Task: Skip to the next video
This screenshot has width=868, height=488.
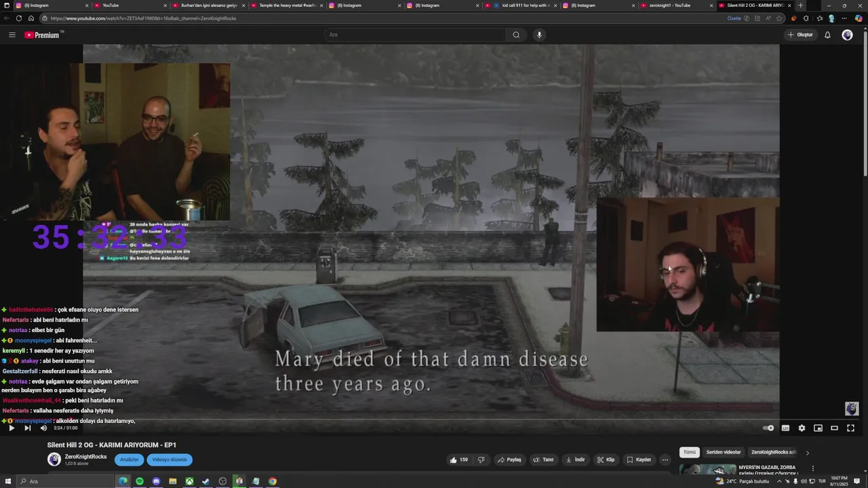Action: click(x=27, y=428)
